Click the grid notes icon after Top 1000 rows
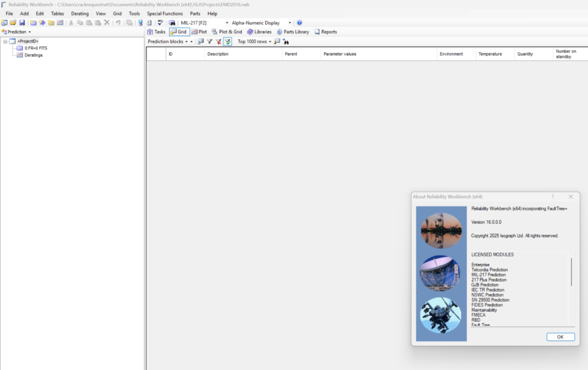Screen dimensions: 588x370 pyautogui.click(x=277, y=41)
